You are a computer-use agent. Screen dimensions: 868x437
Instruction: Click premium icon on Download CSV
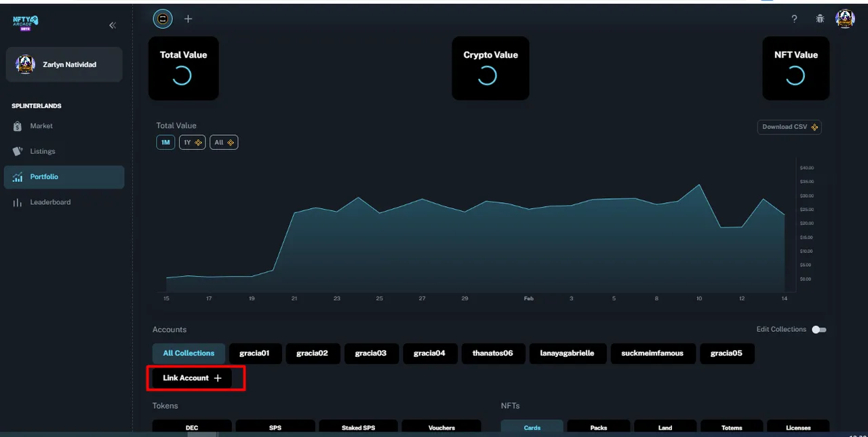814,127
